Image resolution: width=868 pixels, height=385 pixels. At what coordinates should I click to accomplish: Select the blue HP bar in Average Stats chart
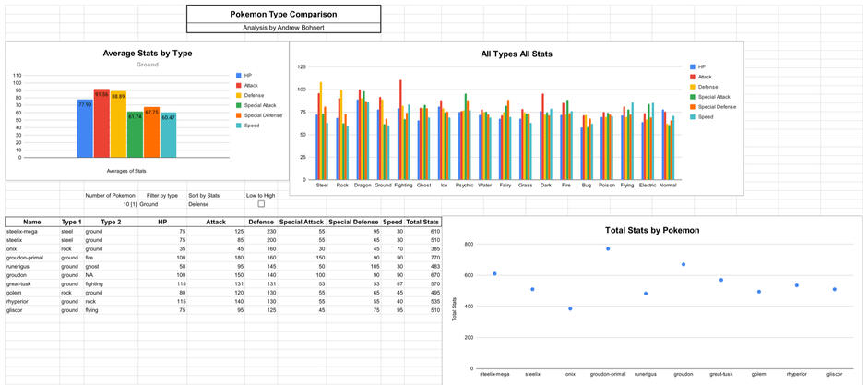84,127
